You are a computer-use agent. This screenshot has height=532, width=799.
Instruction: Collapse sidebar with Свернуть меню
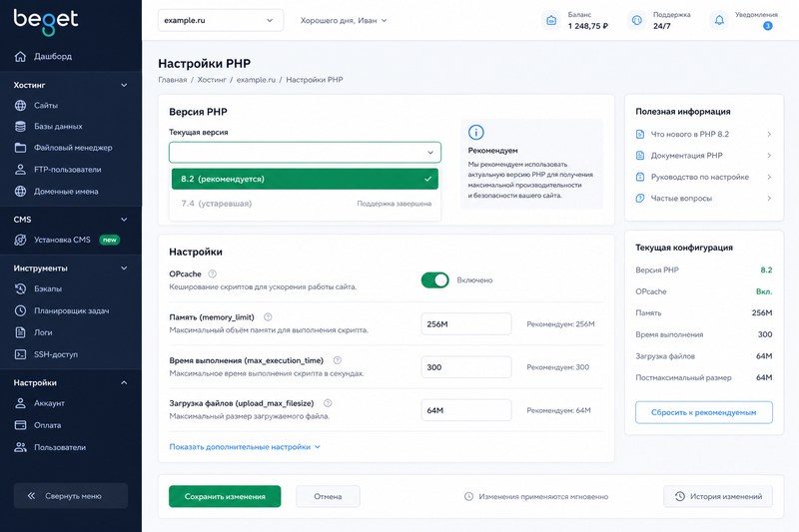[71, 496]
